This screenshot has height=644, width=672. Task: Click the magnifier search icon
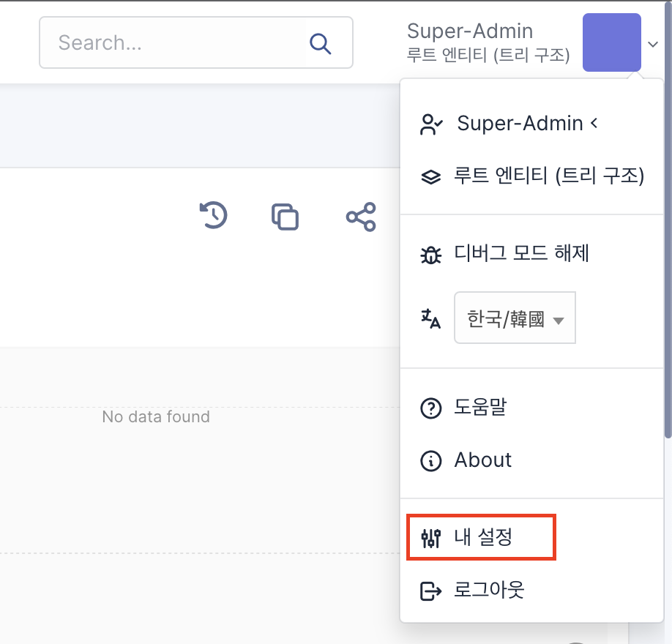[x=320, y=43]
